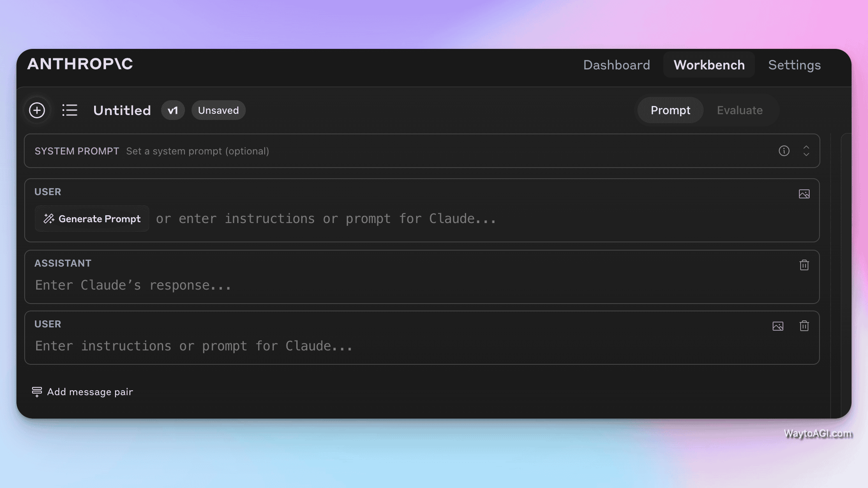Image resolution: width=868 pixels, height=488 pixels.
Task: Focus the system prompt input field
Action: click(422, 151)
